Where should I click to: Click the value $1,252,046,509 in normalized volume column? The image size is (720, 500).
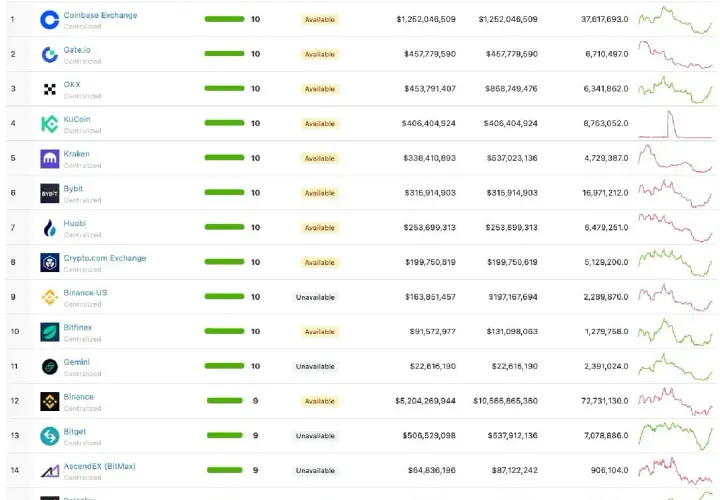426,19
